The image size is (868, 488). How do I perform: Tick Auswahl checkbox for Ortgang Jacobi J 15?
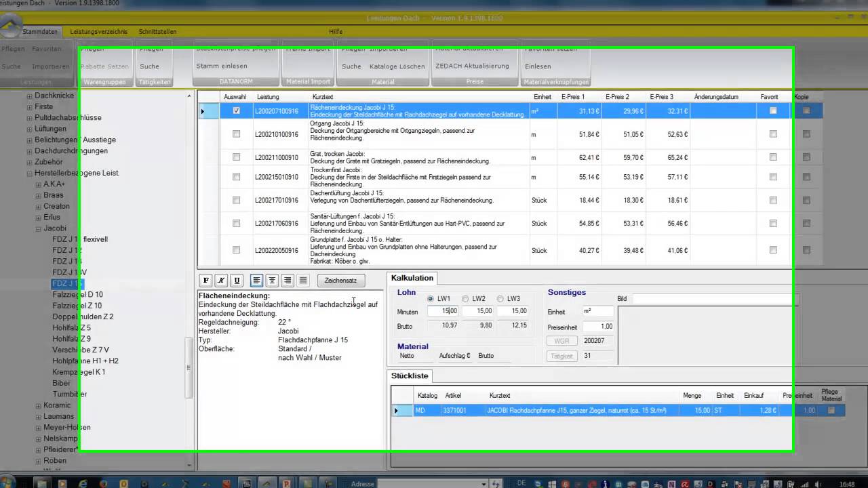[236, 134]
